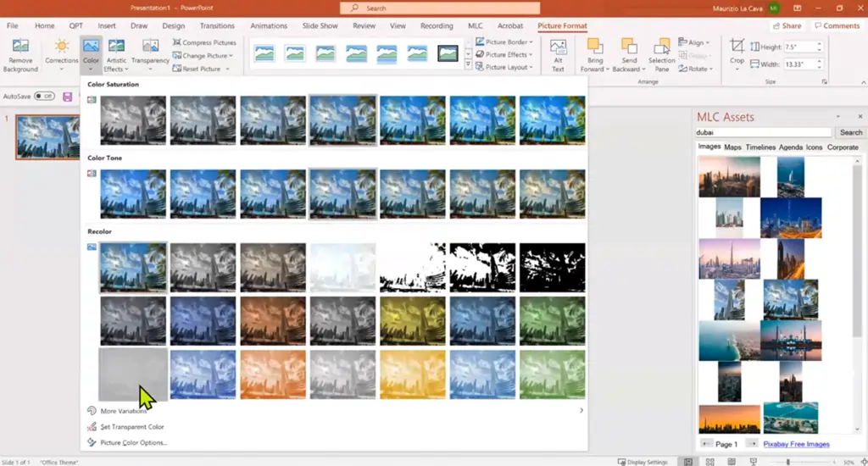
Task: Toggle AutoSave switch
Action: [44, 97]
